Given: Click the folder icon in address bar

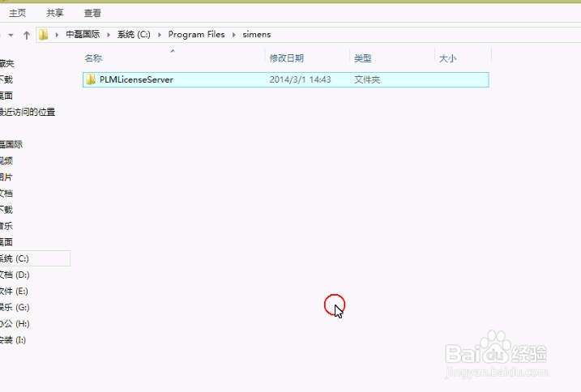Looking at the screenshot, I should 44,35.
